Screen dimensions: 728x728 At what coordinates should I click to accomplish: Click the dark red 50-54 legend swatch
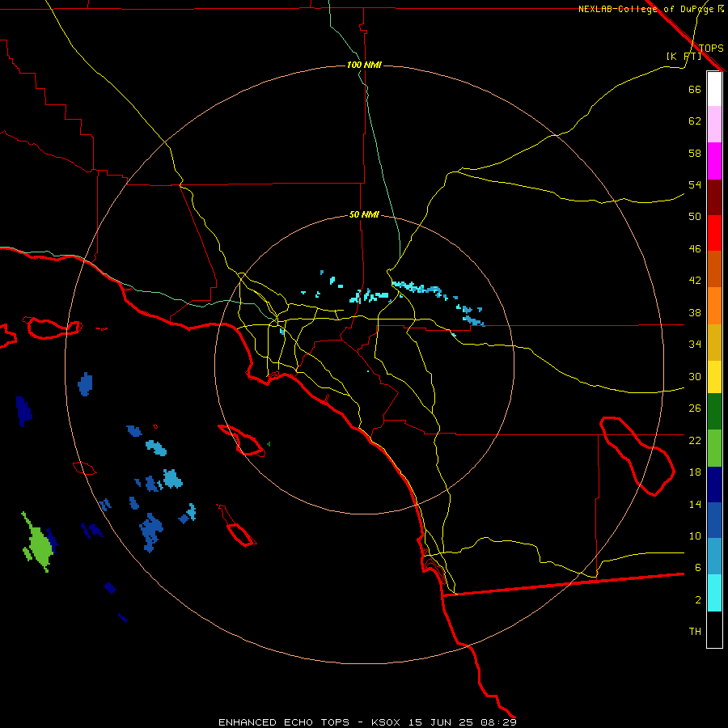click(714, 197)
